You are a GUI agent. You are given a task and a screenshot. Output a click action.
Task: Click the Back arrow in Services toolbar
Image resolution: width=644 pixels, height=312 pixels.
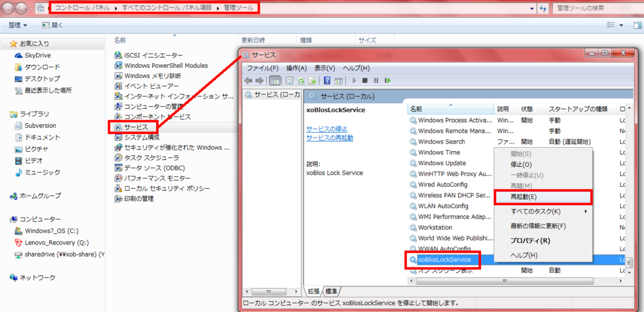click(x=248, y=81)
